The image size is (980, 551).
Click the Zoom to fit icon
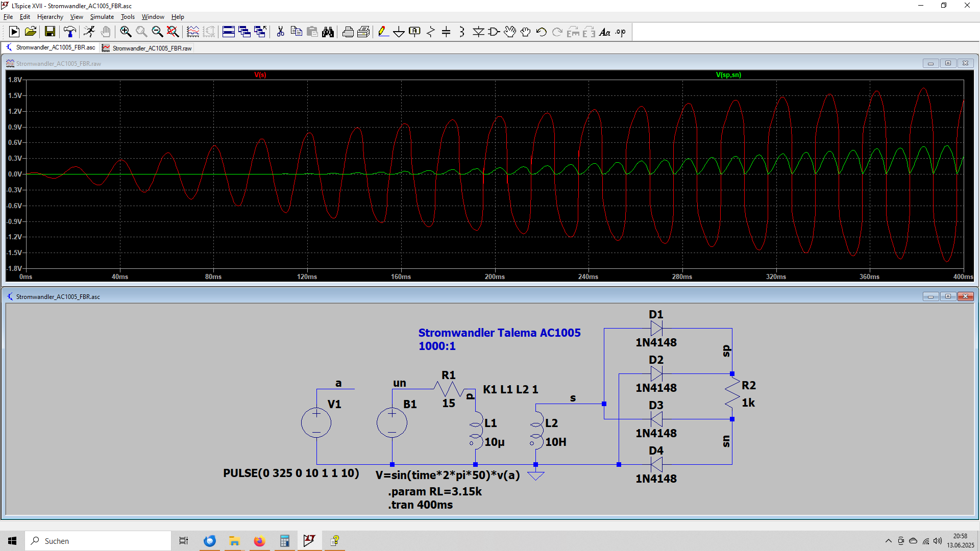coord(173,32)
